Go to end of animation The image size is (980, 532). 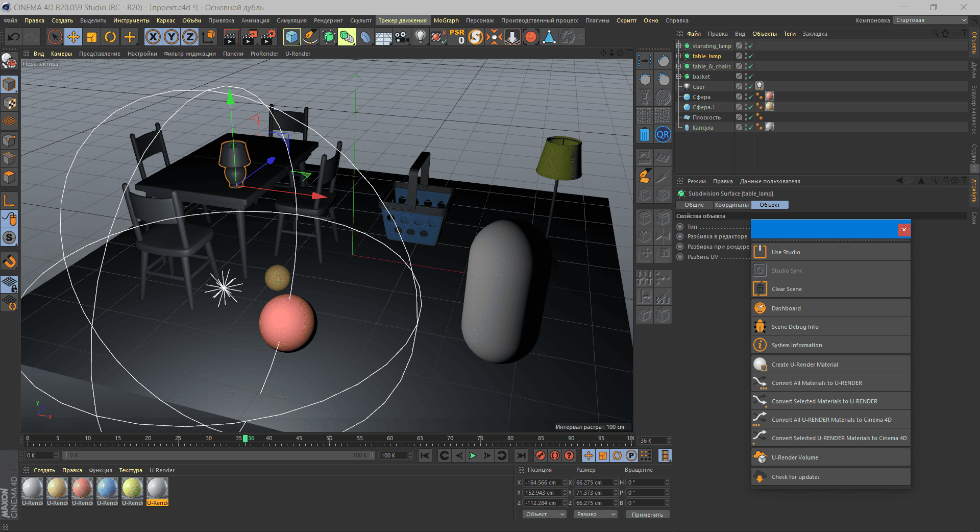click(x=521, y=455)
